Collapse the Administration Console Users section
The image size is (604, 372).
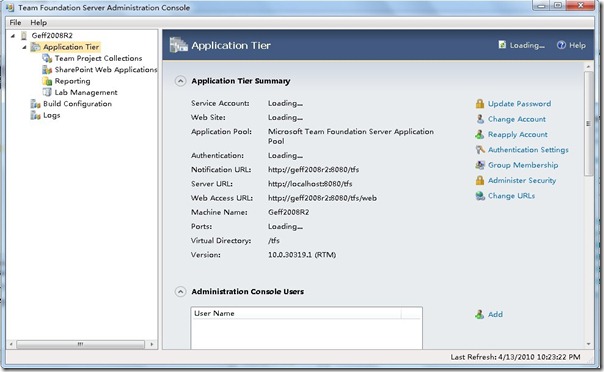[x=180, y=292]
